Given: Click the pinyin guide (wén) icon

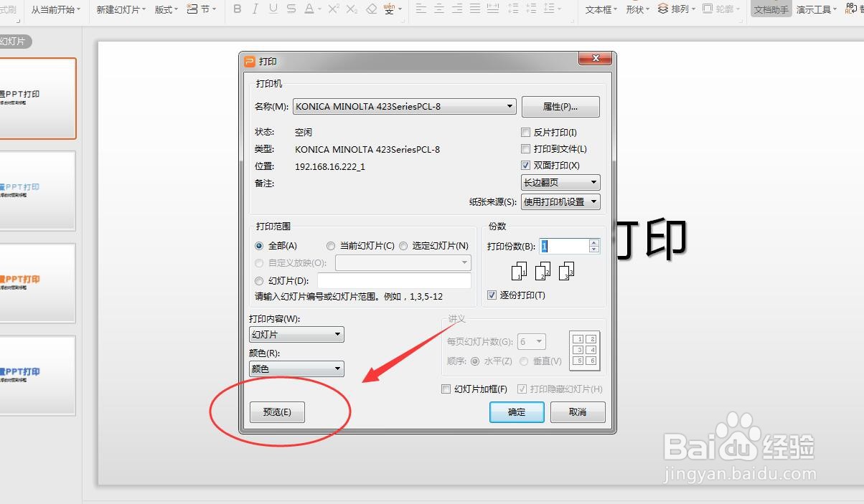Looking at the screenshot, I should [x=389, y=9].
